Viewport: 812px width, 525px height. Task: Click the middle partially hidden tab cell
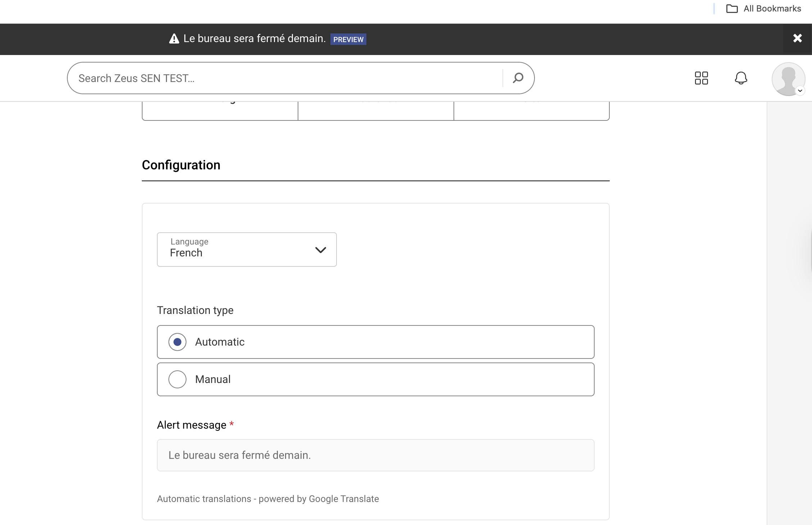[376, 111]
